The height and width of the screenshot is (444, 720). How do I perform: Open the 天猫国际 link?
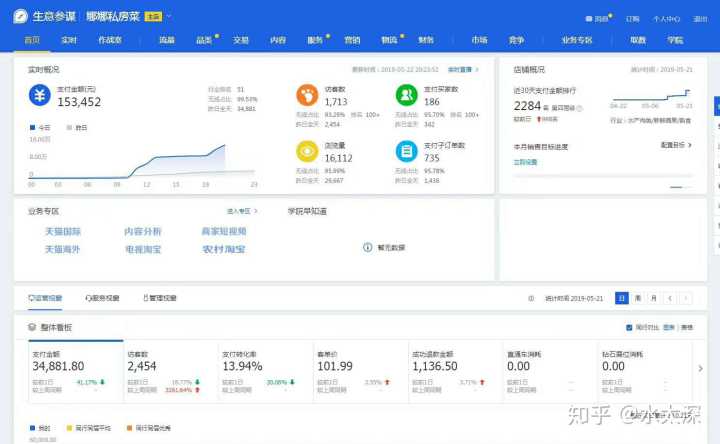click(62, 231)
